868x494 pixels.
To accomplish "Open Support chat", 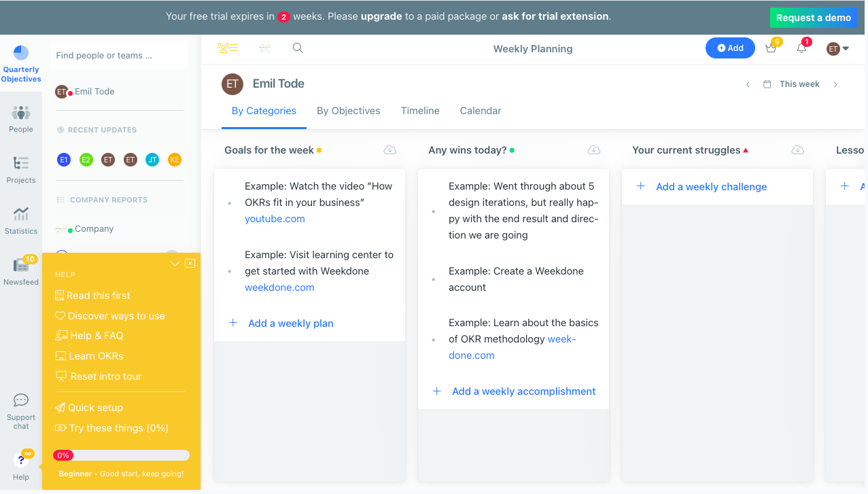I will coord(21,411).
